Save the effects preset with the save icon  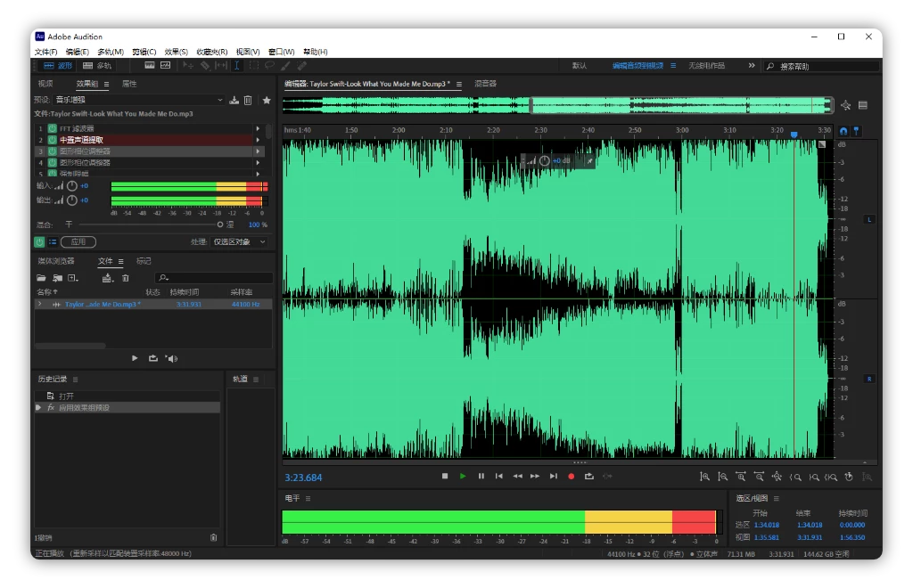pyautogui.click(x=234, y=101)
